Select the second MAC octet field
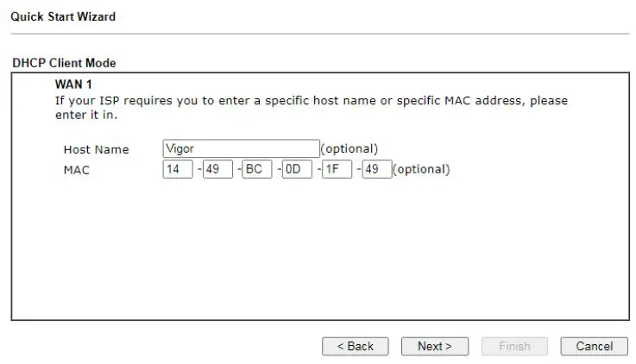This screenshot has height=364, width=636. [217, 169]
